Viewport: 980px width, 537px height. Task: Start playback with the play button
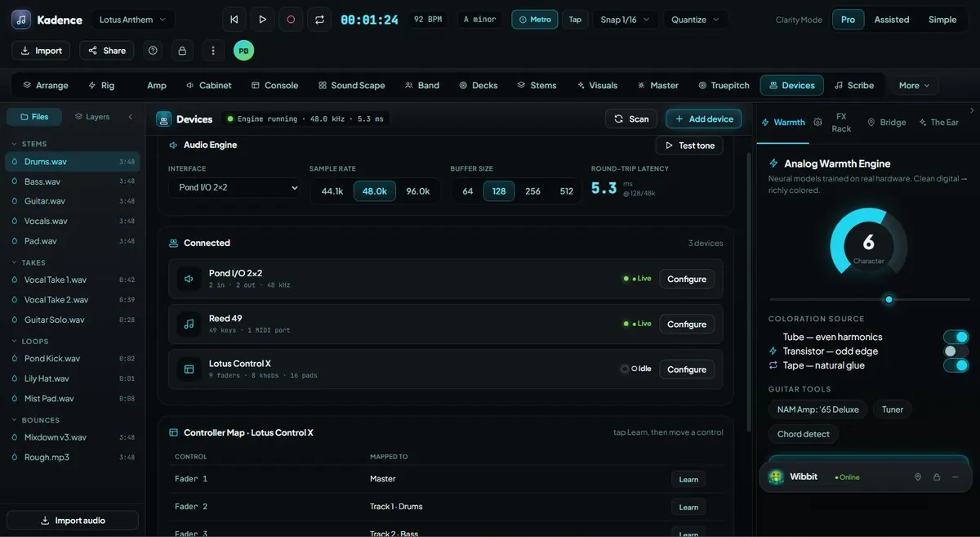tap(262, 20)
